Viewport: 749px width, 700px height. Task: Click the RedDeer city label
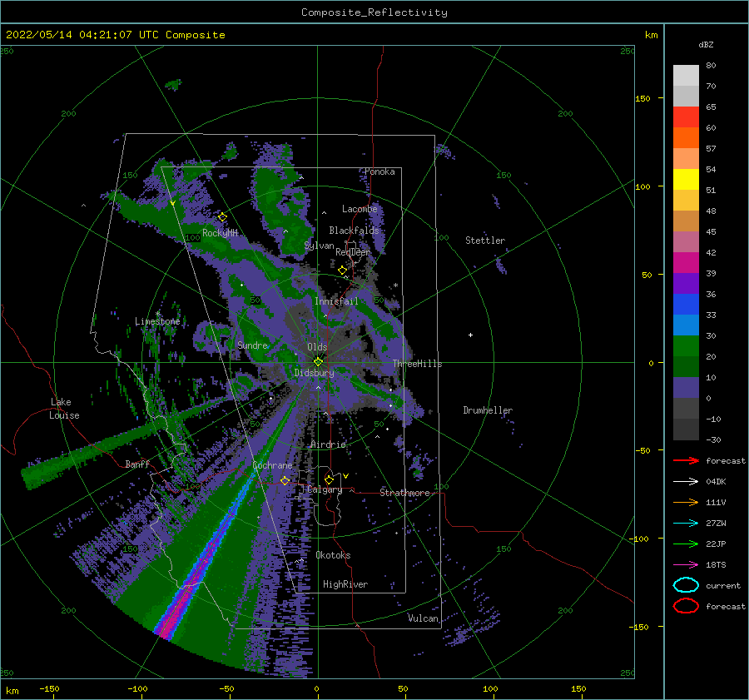353,252
